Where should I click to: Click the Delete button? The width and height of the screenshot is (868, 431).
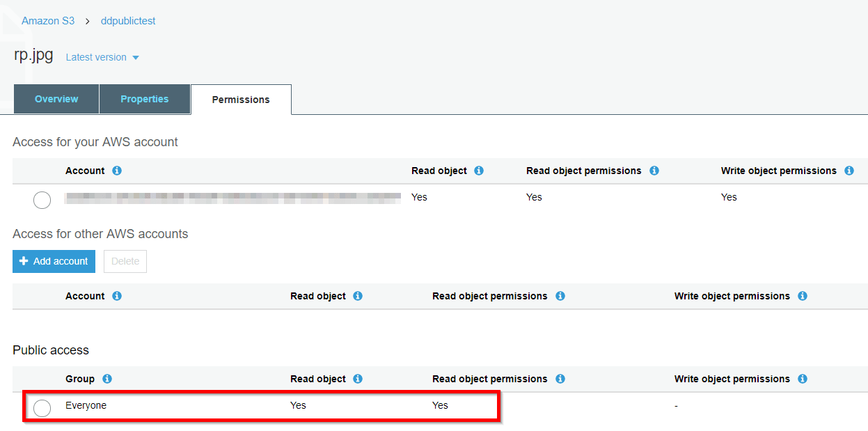tap(125, 261)
